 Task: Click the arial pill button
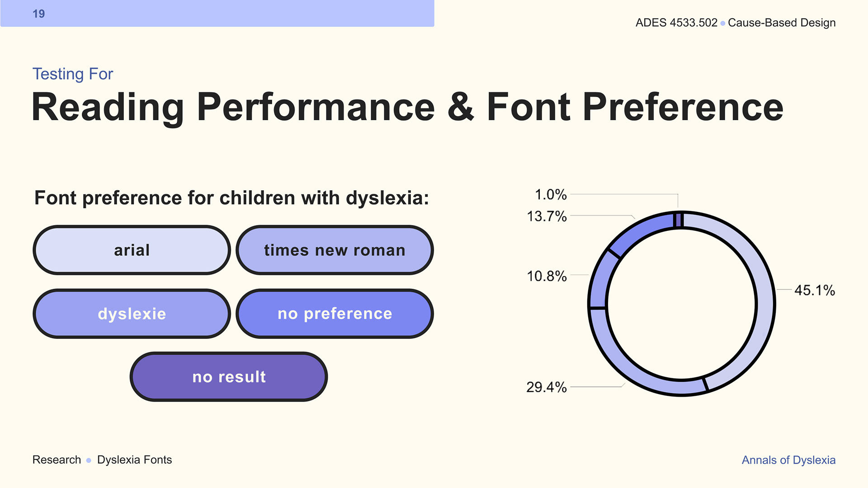[x=132, y=250]
